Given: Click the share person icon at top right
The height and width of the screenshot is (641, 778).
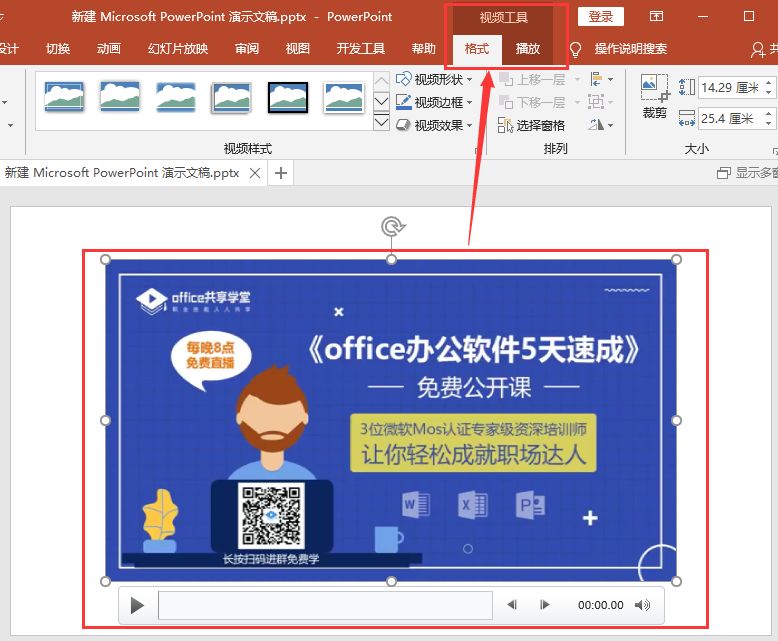Looking at the screenshot, I should tap(757, 49).
